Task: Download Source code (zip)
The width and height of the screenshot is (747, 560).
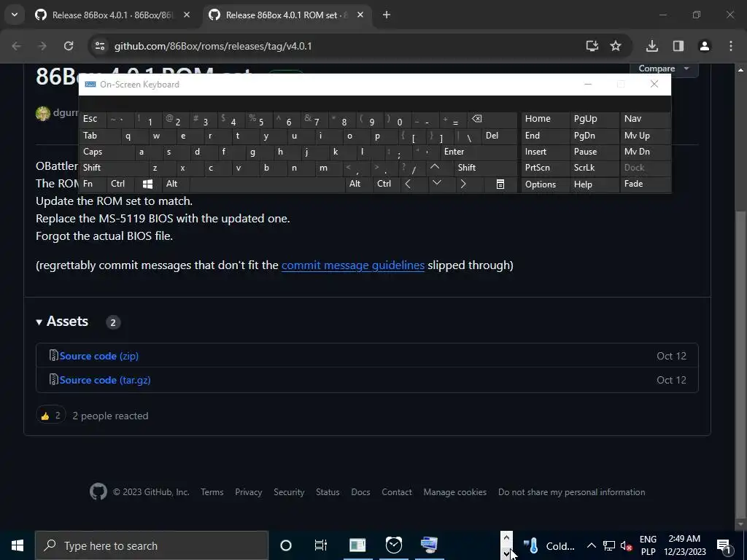Action: coord(99,356)
